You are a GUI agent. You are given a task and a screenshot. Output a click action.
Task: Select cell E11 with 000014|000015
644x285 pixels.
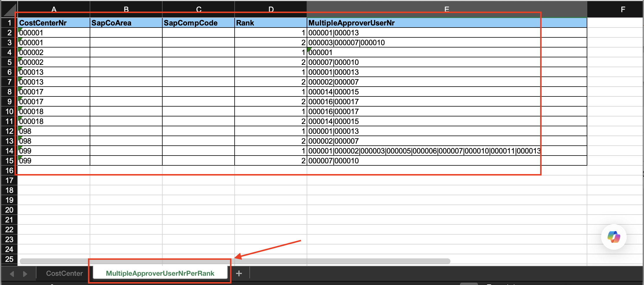pos(447,121)
